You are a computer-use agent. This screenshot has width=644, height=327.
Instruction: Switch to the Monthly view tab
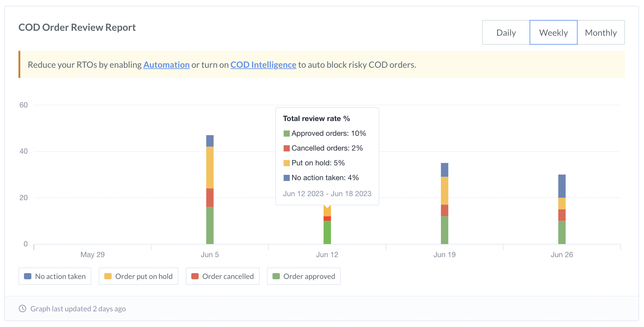pyautogui.click(x=601, y=32)
